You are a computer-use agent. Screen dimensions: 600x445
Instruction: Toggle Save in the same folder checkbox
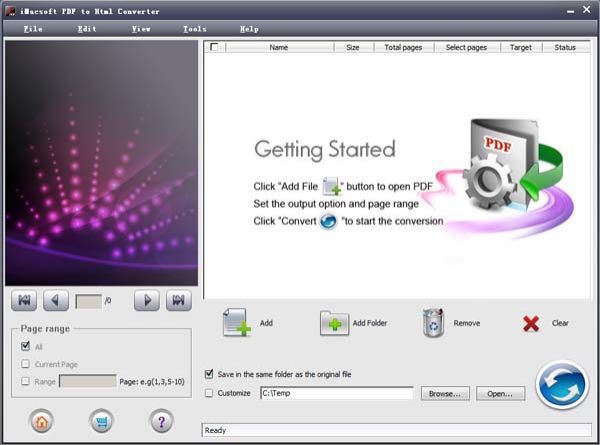tap(209, 374)
